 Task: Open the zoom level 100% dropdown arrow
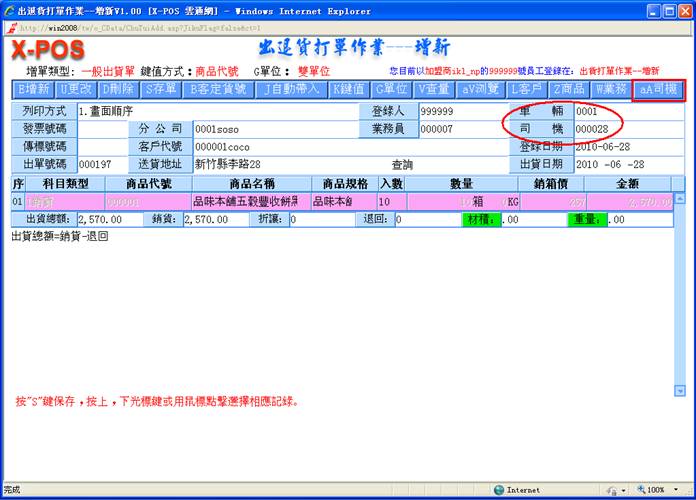(675, 490)
